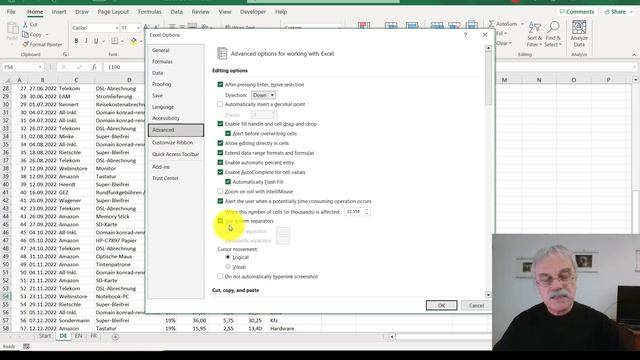Click Cancel in Excel Options

[476, 305]
